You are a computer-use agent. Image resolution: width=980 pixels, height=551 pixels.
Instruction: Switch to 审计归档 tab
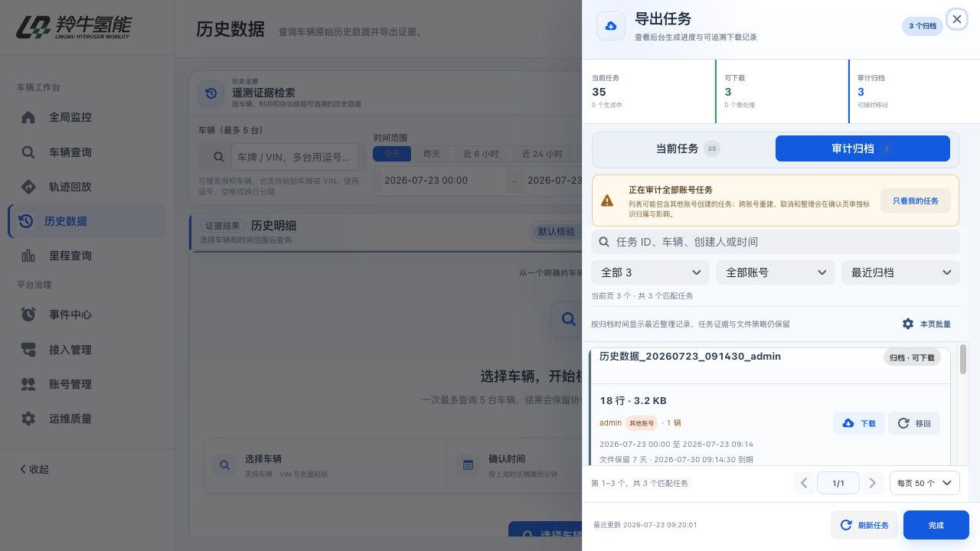pos(863,148)
